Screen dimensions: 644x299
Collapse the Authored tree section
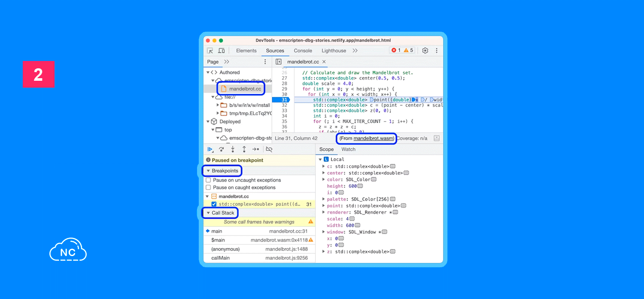tap(208, 72)
